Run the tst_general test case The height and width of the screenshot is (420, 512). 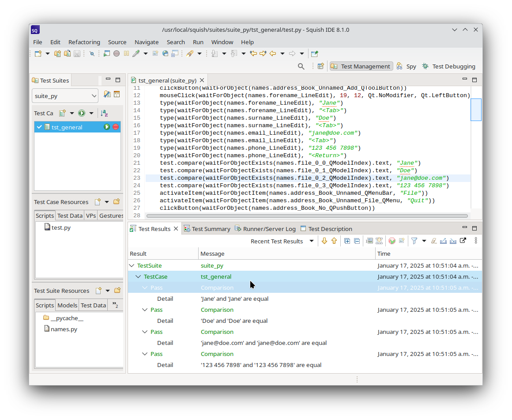coord(107,127)
